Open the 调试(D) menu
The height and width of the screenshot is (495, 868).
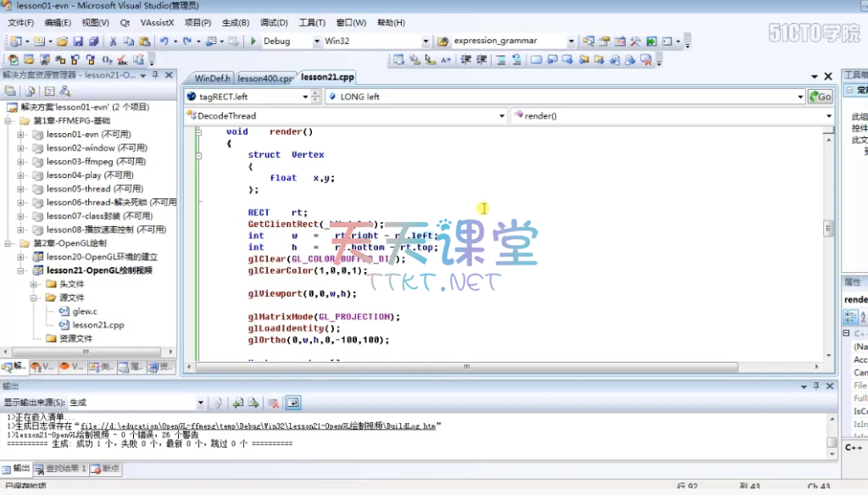click(274, 23)
